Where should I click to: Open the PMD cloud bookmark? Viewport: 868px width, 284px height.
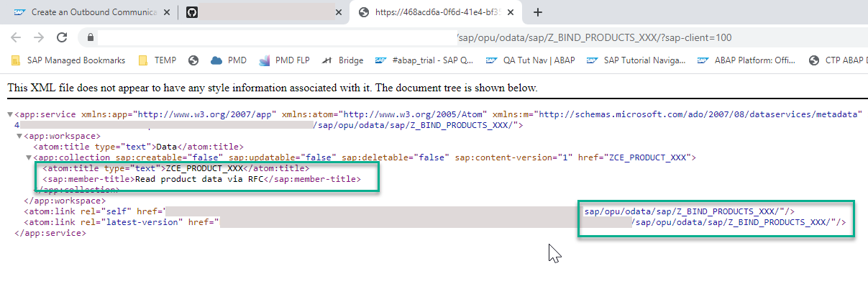[x=229, y=60]
